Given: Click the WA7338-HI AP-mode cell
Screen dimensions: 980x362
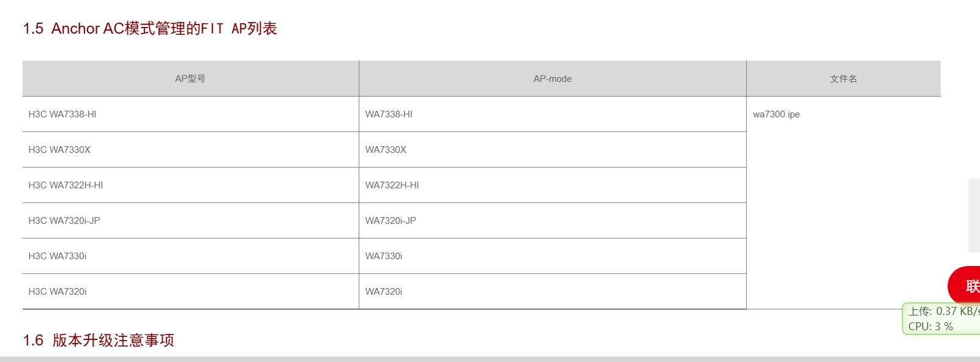Looking at the screenshot, I should coord(389,114).
